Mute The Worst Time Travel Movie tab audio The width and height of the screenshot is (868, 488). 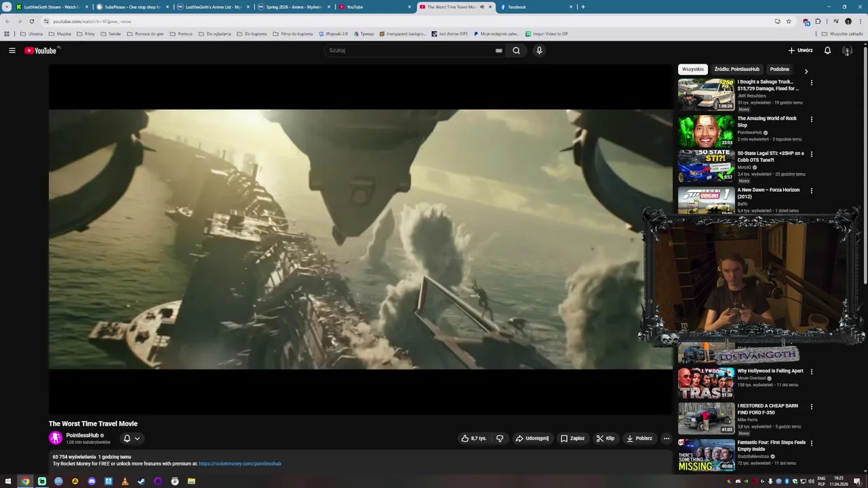click(x=482, y=7)
